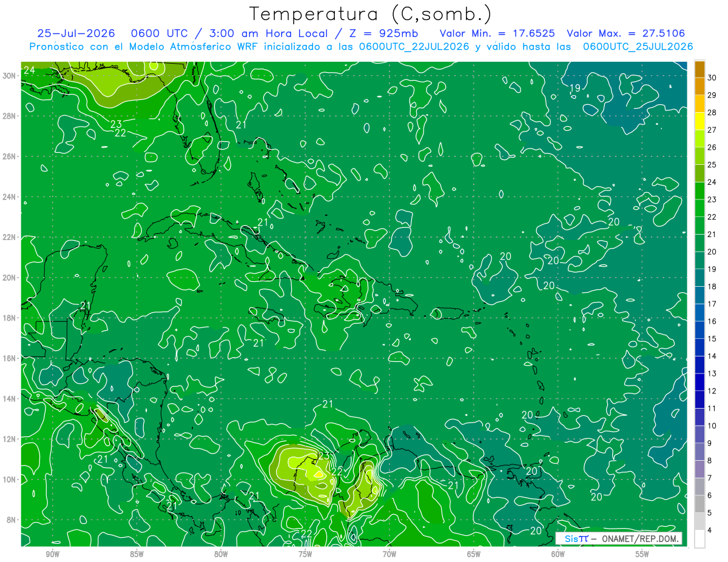Select the "0600 UTC" forecast time text
The image size is (728, 562).
click(x=161, y=33)
